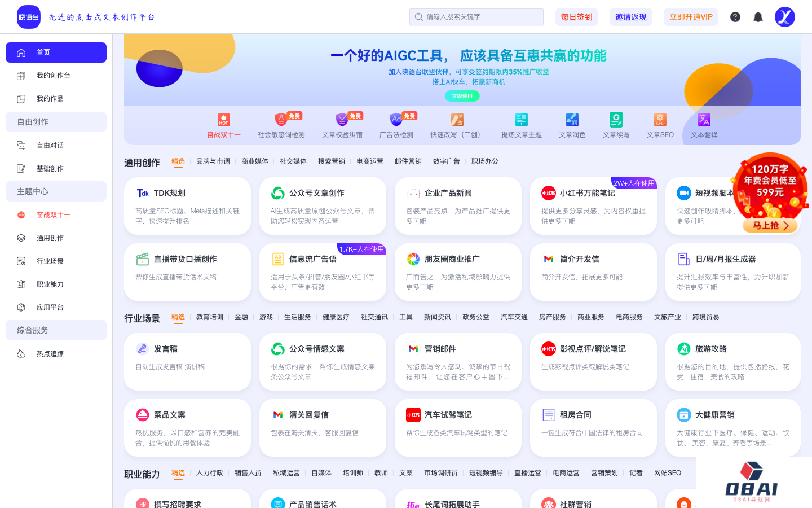Click the 邀请返现 link
Image resolution: width=812 pixels, height=508 pixels.
tap(631, 16)
